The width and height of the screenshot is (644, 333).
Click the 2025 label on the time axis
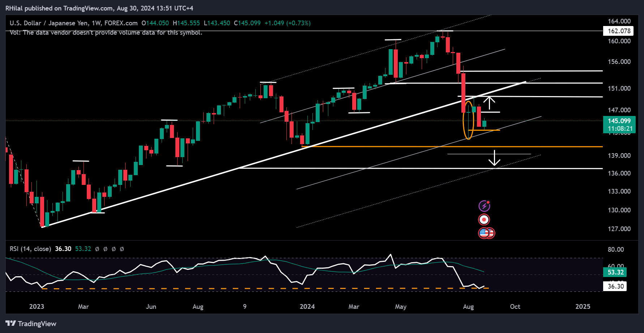point(583,307)
